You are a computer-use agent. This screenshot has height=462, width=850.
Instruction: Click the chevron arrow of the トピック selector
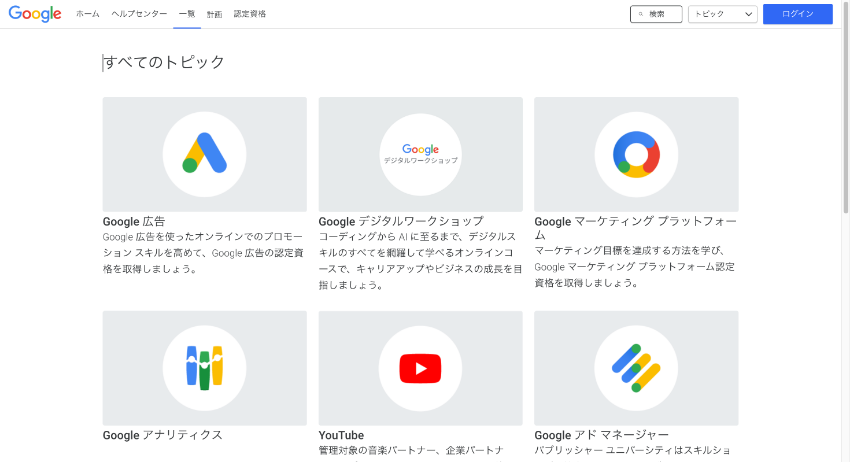749,14
